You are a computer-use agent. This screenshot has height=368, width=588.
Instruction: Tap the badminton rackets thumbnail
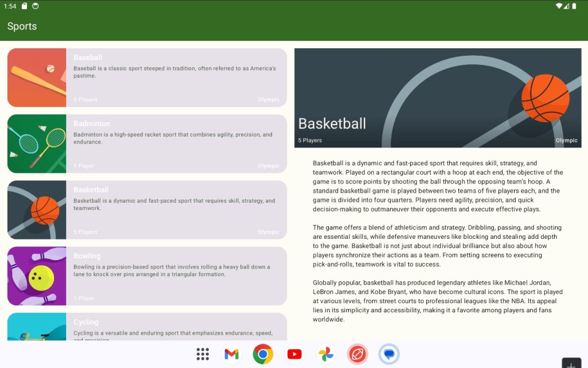37,144
